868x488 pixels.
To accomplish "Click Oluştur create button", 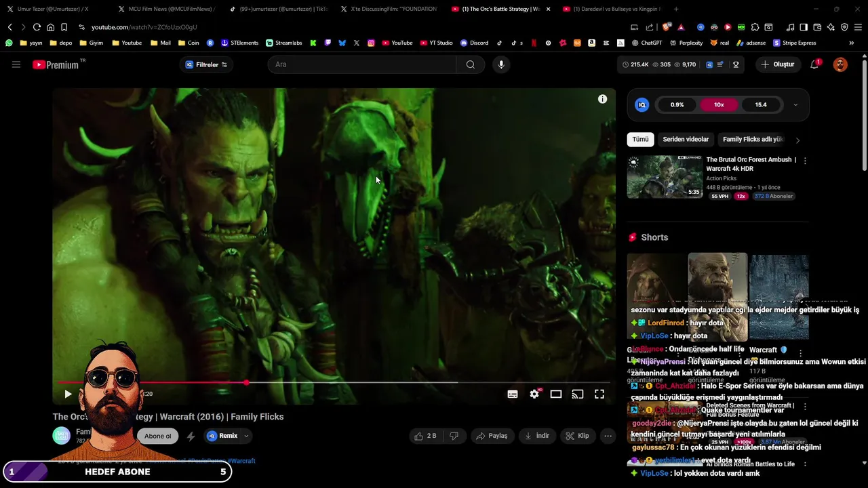I will [777, 64].
